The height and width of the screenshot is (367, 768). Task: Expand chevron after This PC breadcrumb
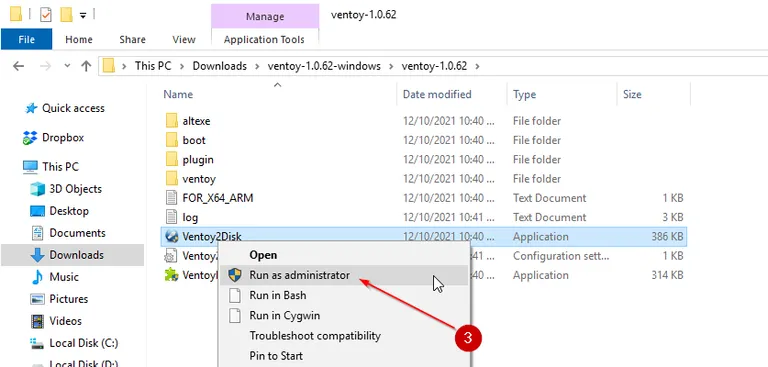coord(182,66)
